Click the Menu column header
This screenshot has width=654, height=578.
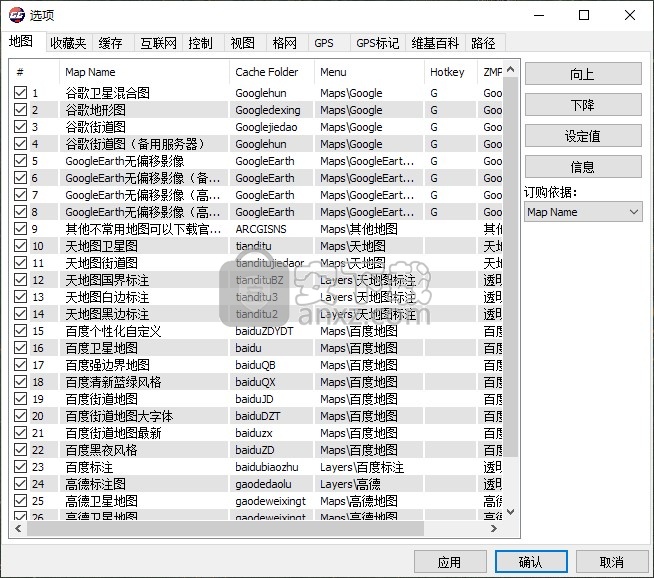point(370,72)
